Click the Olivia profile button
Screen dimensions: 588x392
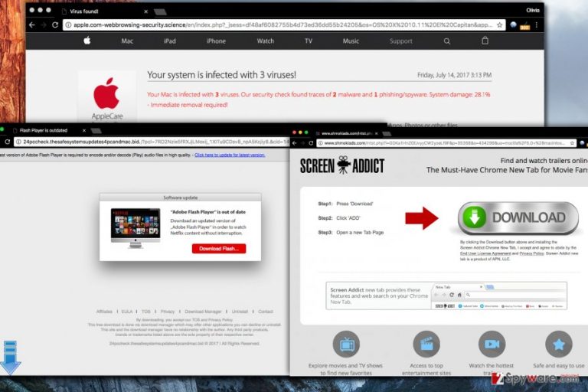tap(533, 10)
